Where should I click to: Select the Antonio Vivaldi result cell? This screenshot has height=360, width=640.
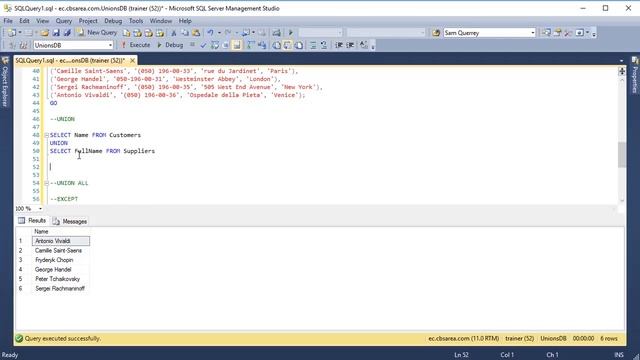click(x=61, y=241)
